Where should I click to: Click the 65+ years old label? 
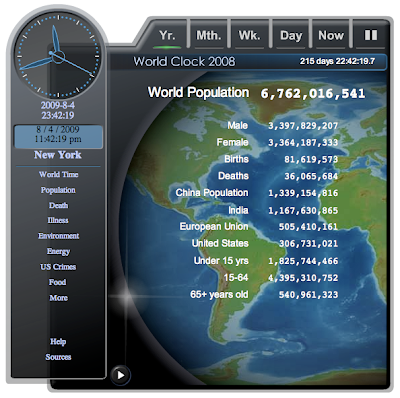[x=219, y=295]
